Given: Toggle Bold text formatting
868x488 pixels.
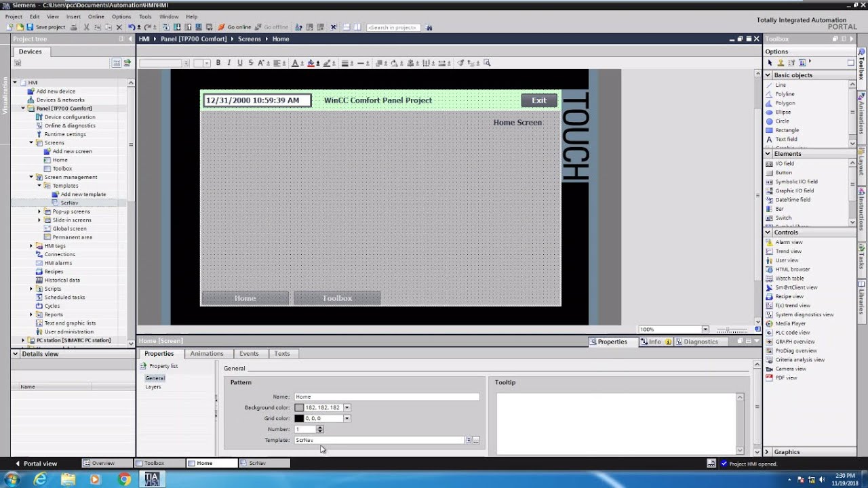Looking at the screenshot, I should (218, 63).
